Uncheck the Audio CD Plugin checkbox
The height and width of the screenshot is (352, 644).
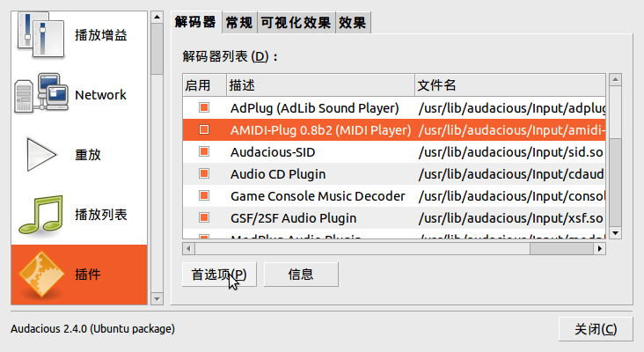[203, 173]
